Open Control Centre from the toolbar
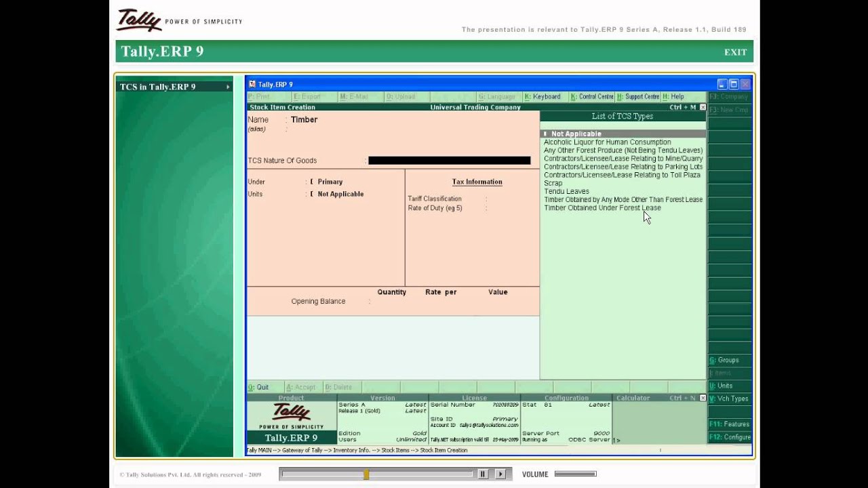 coord(592,97)
